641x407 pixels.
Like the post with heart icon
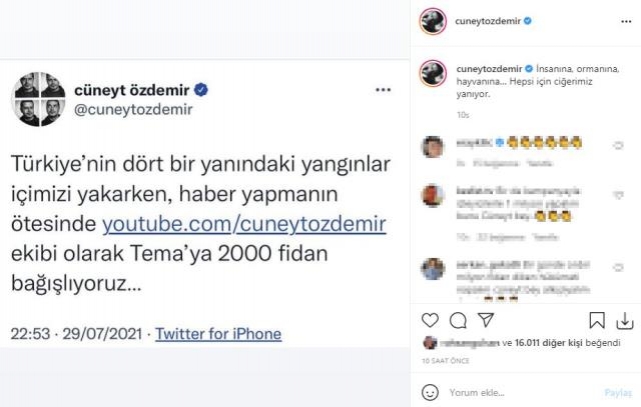point(430,320)
